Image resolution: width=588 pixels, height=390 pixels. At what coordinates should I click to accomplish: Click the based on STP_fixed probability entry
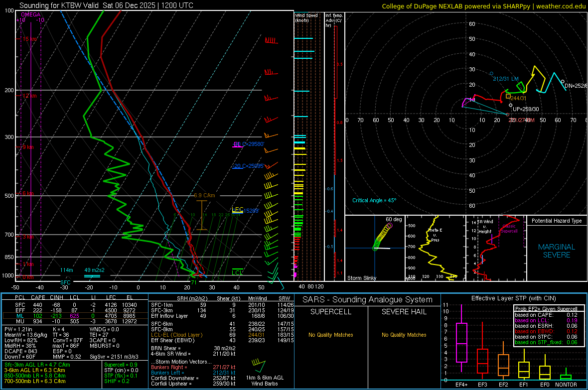[546, 342]
